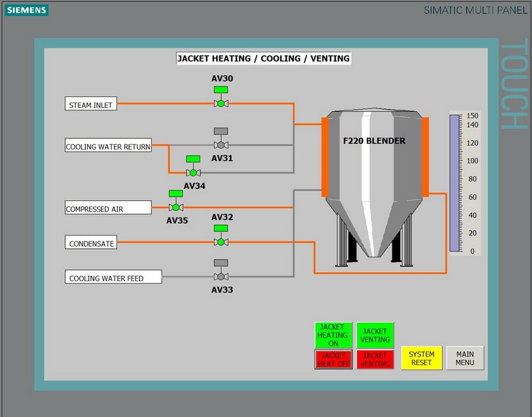The height and width of the screenshot is (417, 532).
Task: Click the COMPRESSED AIR label box
Action: click(108, 208)
